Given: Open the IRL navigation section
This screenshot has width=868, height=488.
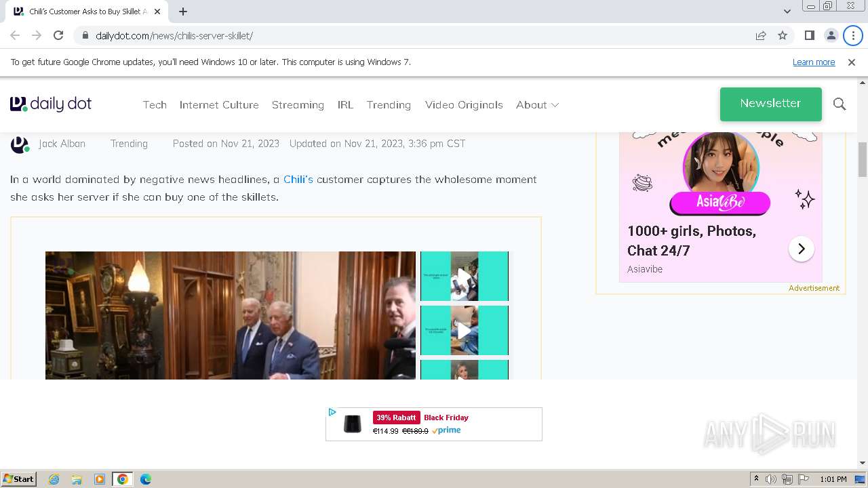Looking at the screenshot, I should point(345,104).
